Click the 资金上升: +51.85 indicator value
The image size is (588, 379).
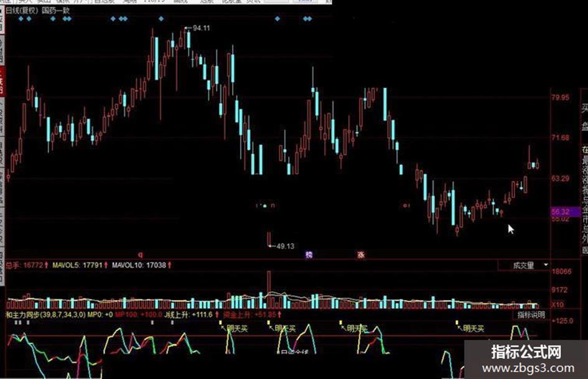(252, 314)
